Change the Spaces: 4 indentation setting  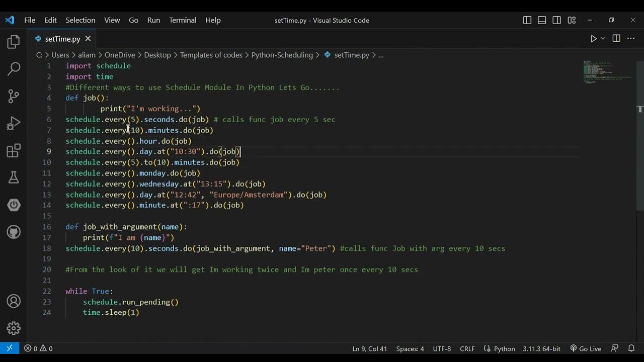point(410,348)
